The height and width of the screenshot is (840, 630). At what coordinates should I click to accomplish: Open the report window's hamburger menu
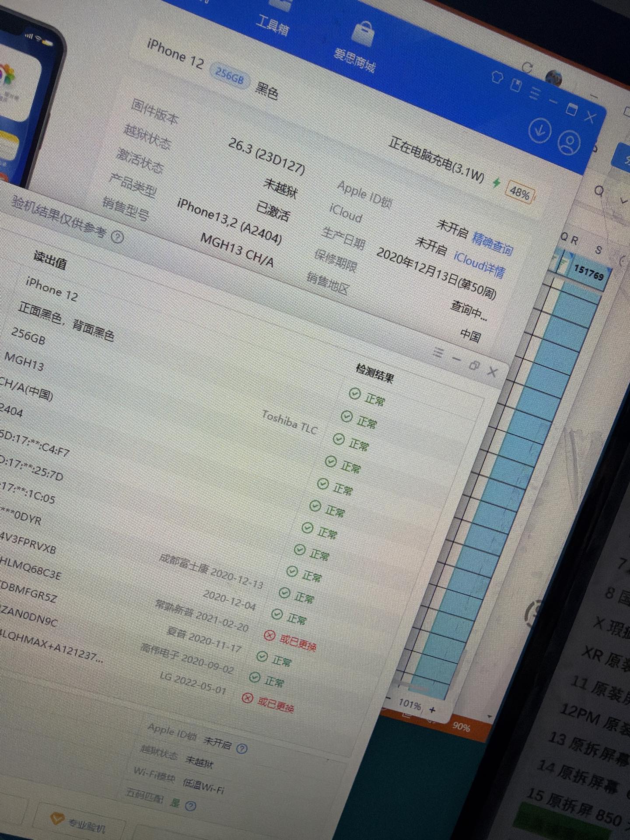(438, 352)
